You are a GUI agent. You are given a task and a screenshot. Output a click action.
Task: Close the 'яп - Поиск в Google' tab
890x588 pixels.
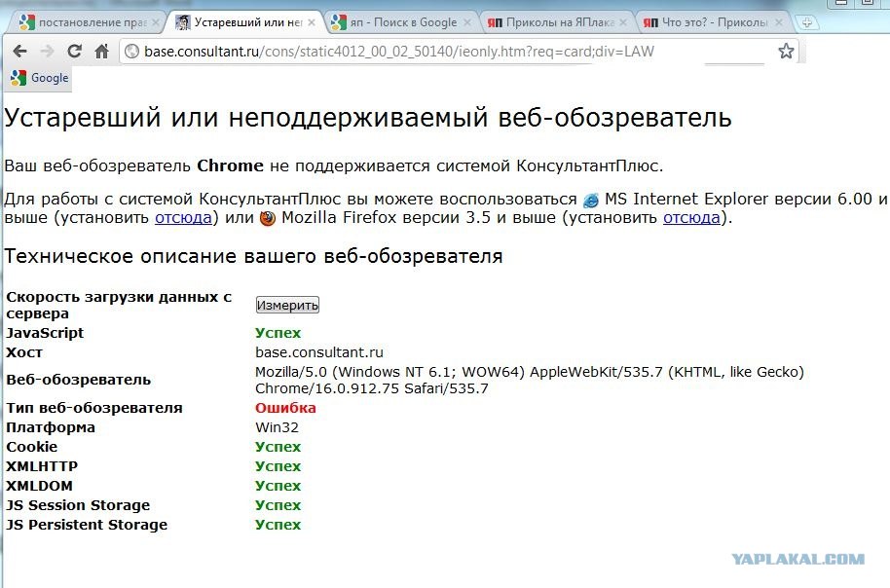[467, 22]
